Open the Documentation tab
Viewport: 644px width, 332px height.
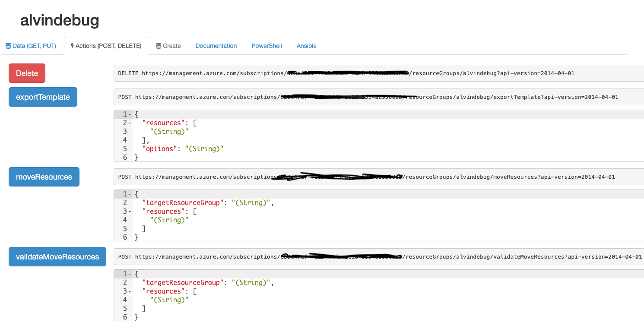click(216, 45)
